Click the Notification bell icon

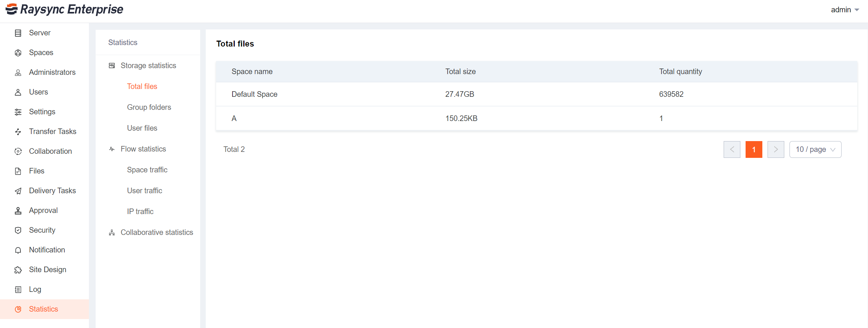(x=18, y=250)
